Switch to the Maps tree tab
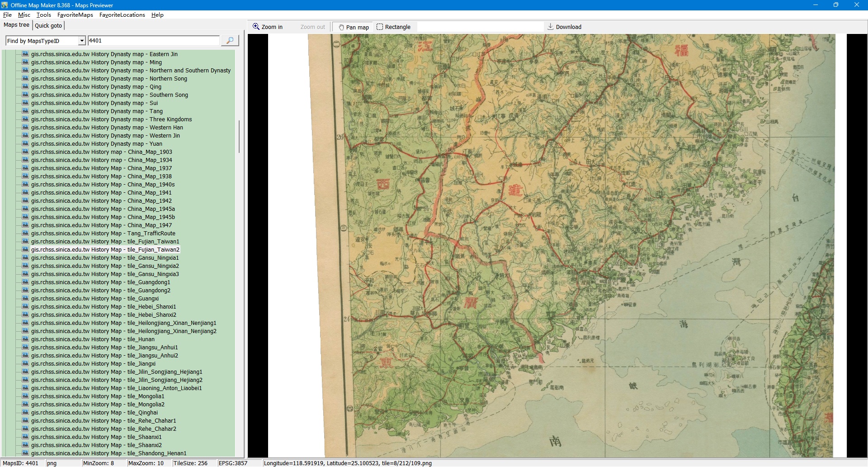The height and width of the screenshot is (467, 868). pyautogui.click(x=16, y=25)
